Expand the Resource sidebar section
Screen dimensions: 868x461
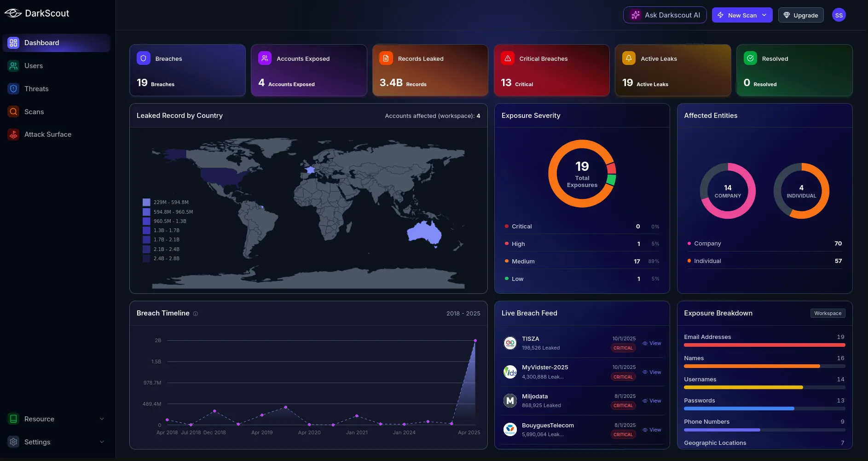pyautogui.click(x=55, y=419)
